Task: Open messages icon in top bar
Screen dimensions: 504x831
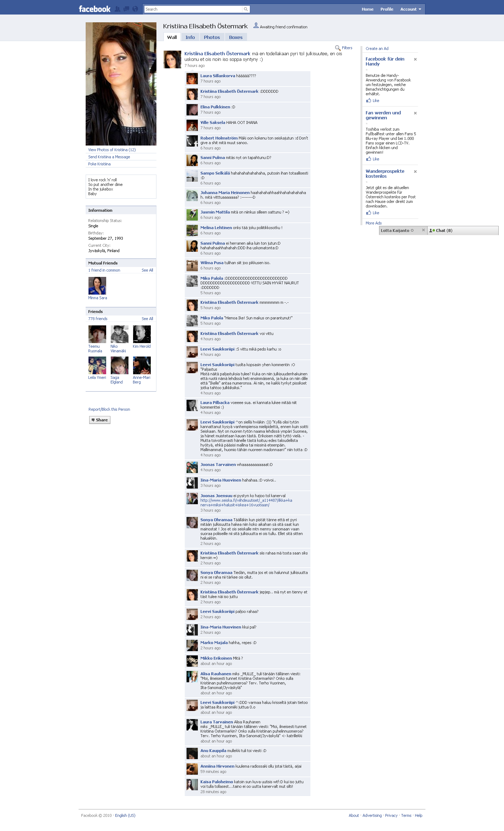Action: click(x=126, y=9)
